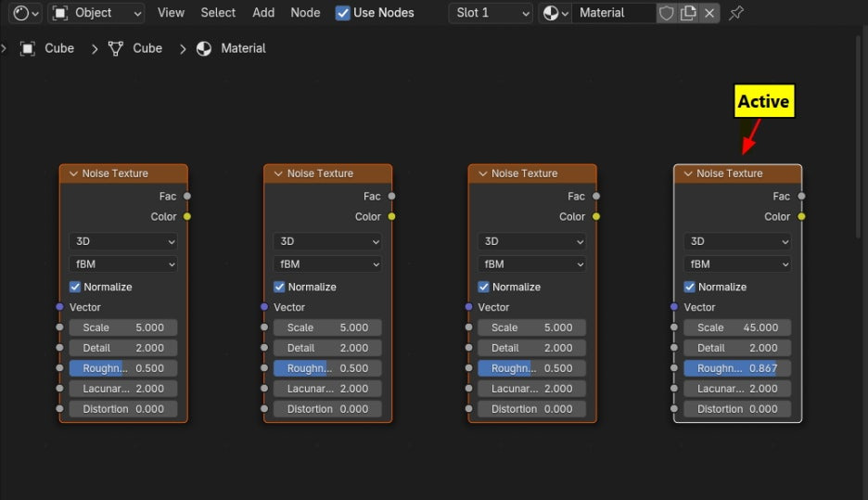Click Color output socket of first node
The image size is (868, 500).
pyautogui.click(x=187, y=216)
